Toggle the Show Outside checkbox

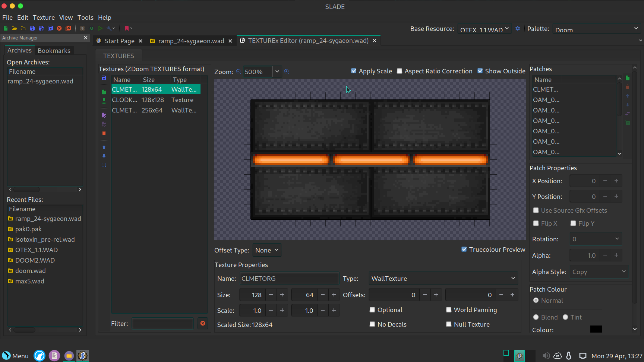click(x=480, y=71)
